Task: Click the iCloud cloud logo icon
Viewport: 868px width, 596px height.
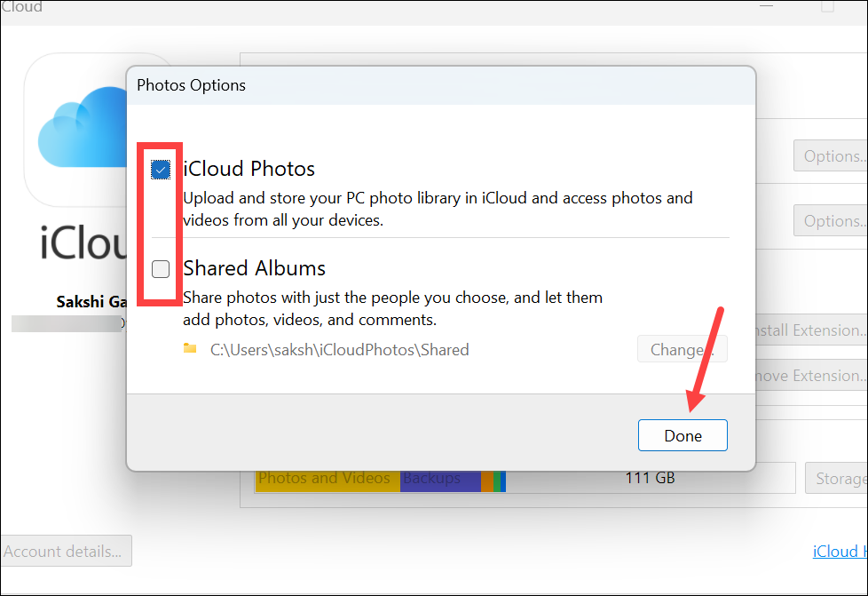Action: (83, 127)
